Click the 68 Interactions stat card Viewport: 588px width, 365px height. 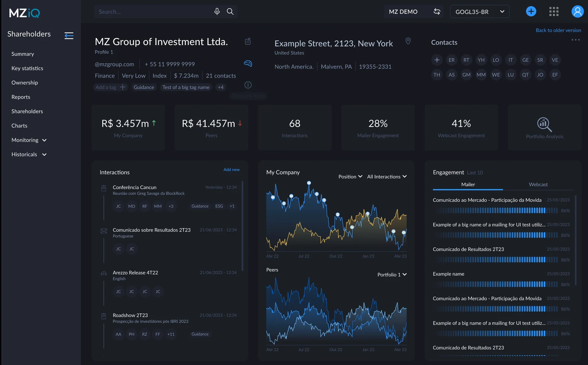tap(295, 127)
